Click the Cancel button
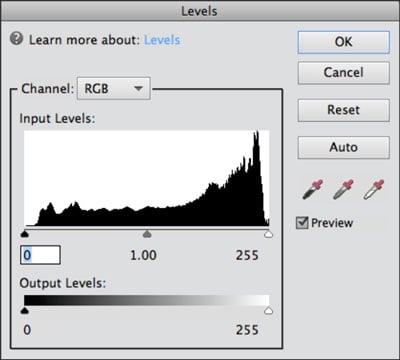This screenshot has width=400, height=360. 343,73
